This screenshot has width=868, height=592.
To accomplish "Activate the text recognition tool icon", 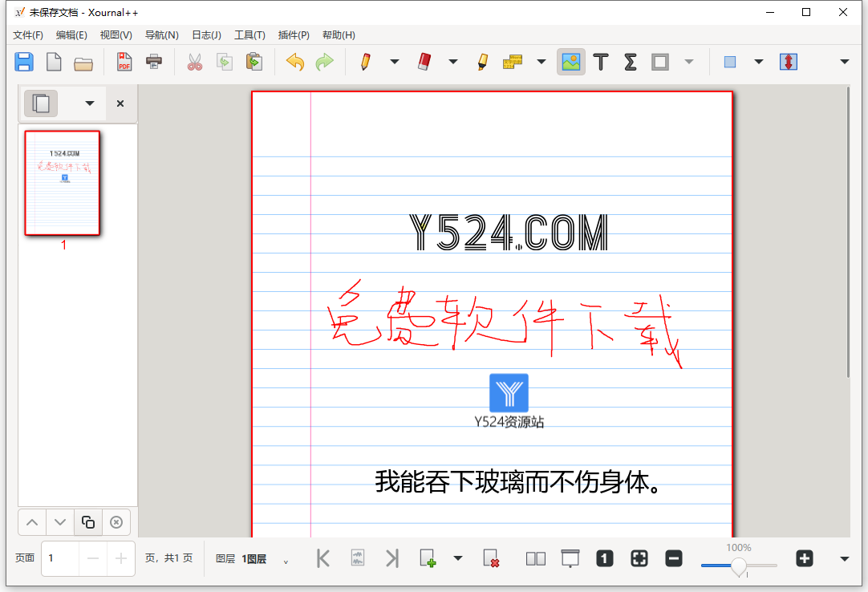I will (513, 62).
